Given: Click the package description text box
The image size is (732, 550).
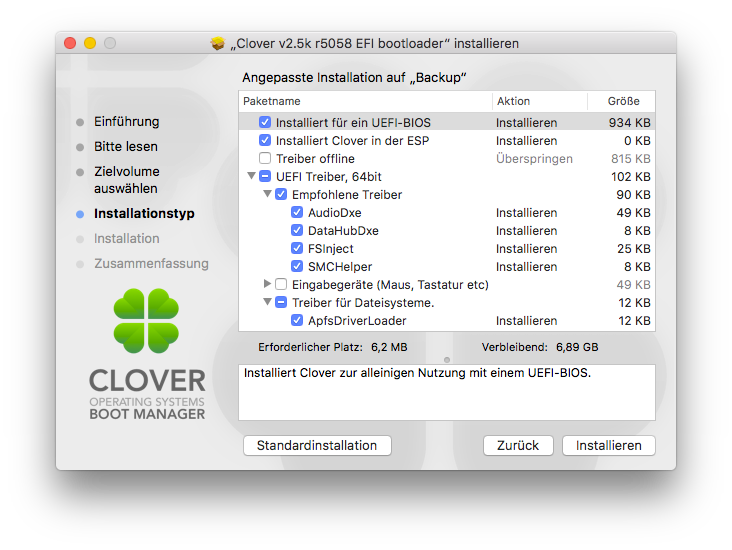Looking at the screenshot, I should 447,392.
